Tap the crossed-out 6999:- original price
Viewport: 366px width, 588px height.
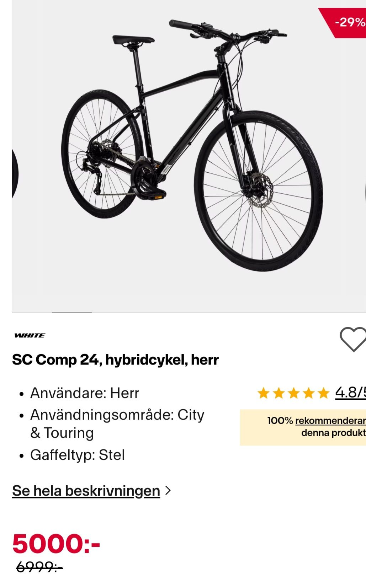pyautogui.click(x=39, y=567)
